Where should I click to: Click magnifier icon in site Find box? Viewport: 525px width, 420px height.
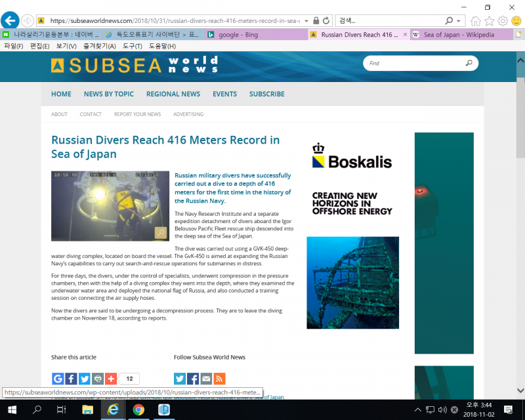469,64
